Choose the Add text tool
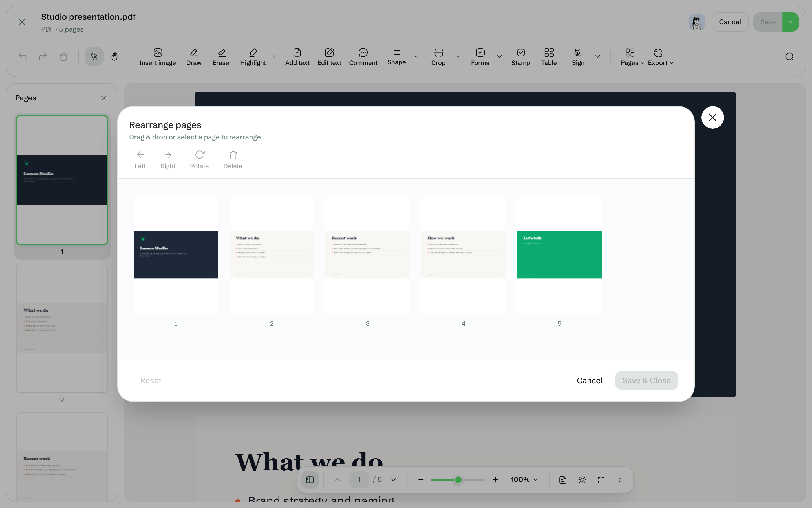The height and width of the screenshot is (508, 812). click(297, 57)
